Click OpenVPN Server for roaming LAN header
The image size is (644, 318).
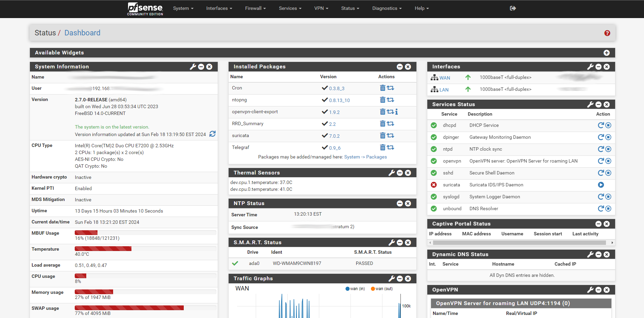point(521,303)
